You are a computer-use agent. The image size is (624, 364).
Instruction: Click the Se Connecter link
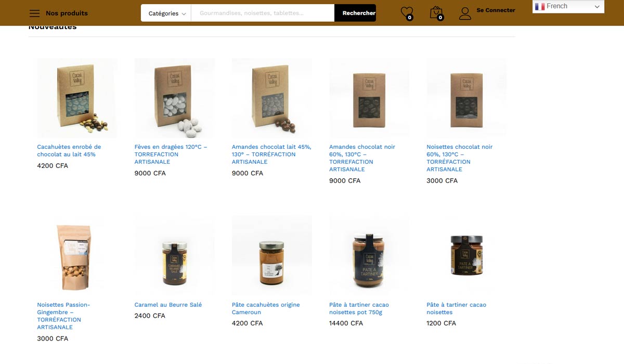(496, 10)
